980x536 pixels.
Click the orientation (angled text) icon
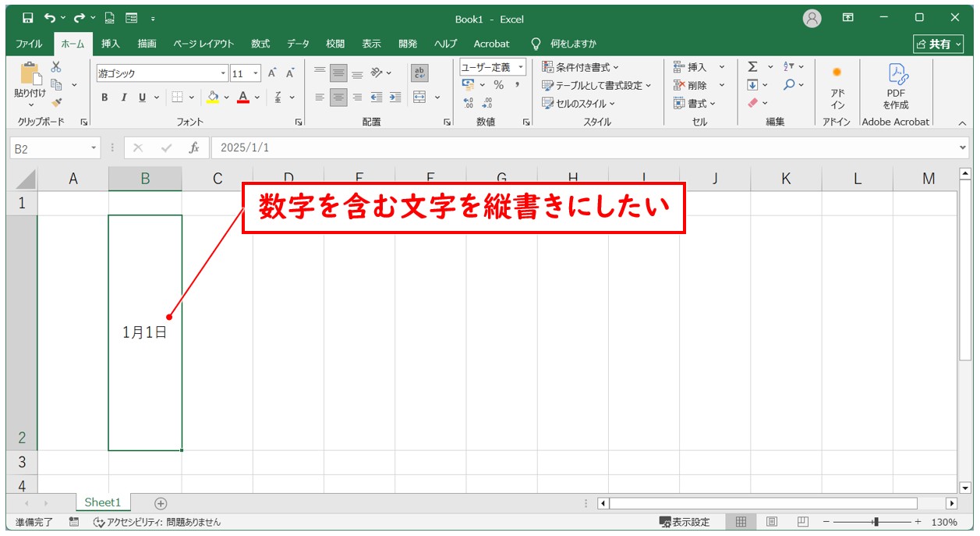tap(377, 73)
